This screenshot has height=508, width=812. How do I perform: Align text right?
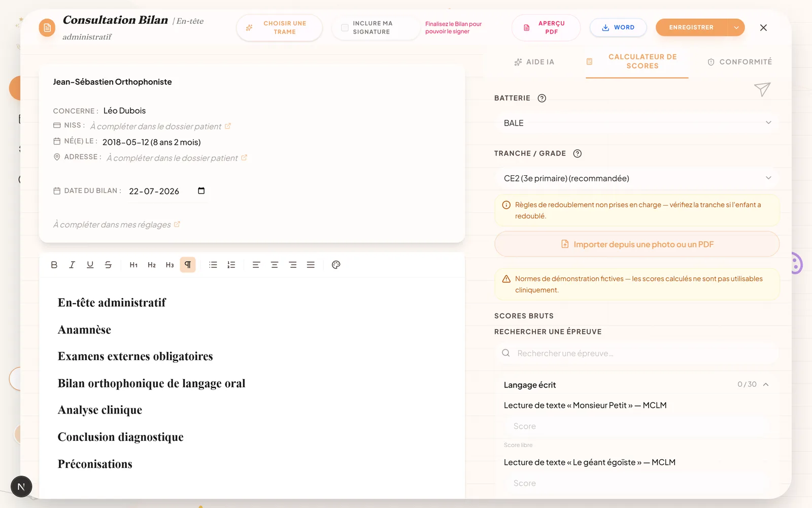click(293, 265)
